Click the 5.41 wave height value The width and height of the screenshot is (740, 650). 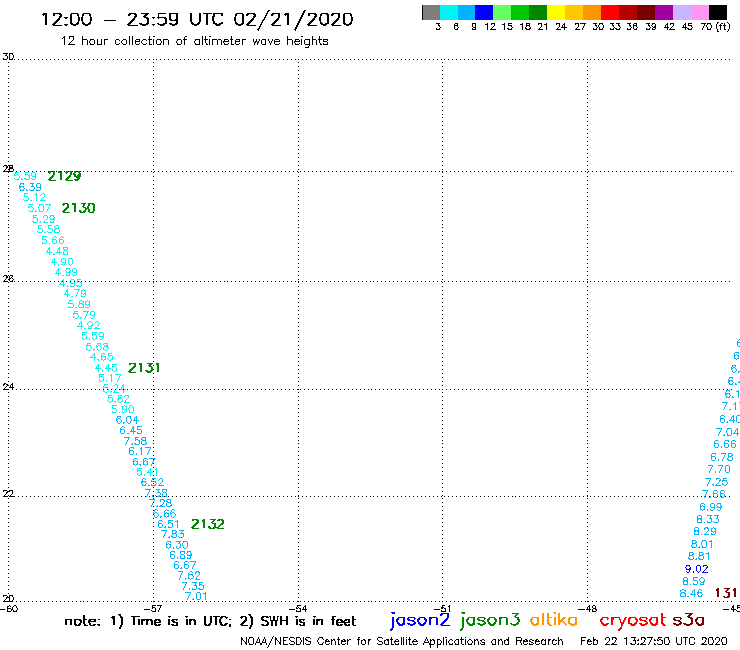147,472
